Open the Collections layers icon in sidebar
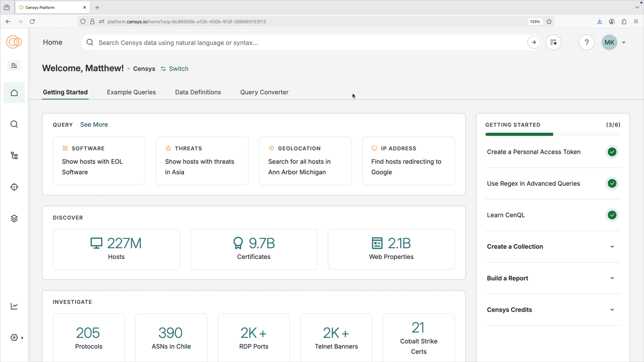 point(14,219)
